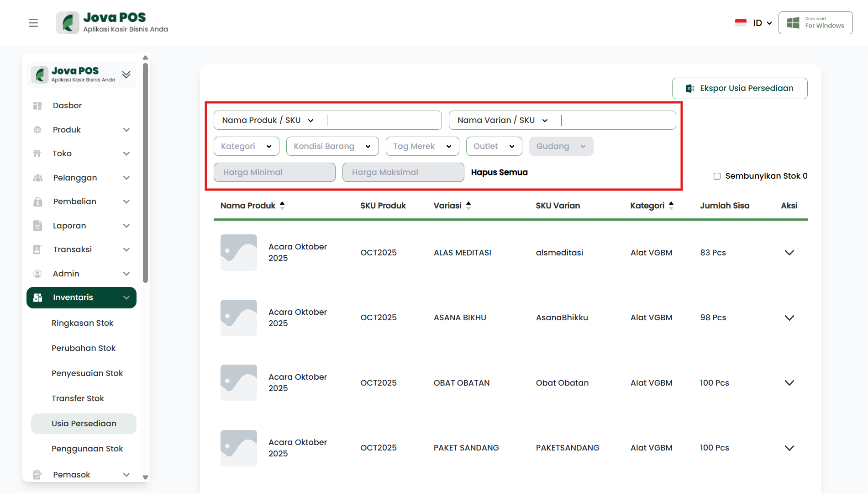Click the ASANA BIKHU product thumbnail
Viewport: 868px width, 493px height.
[x=239, y=318]
